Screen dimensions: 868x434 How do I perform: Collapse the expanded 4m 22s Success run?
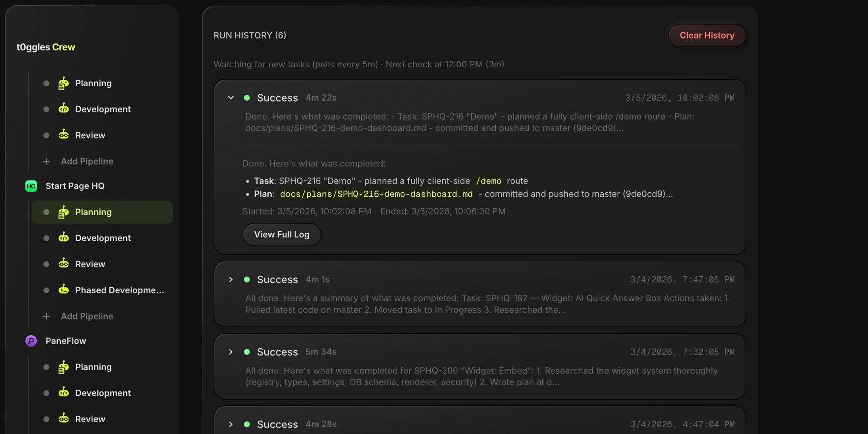coord(231,98)
